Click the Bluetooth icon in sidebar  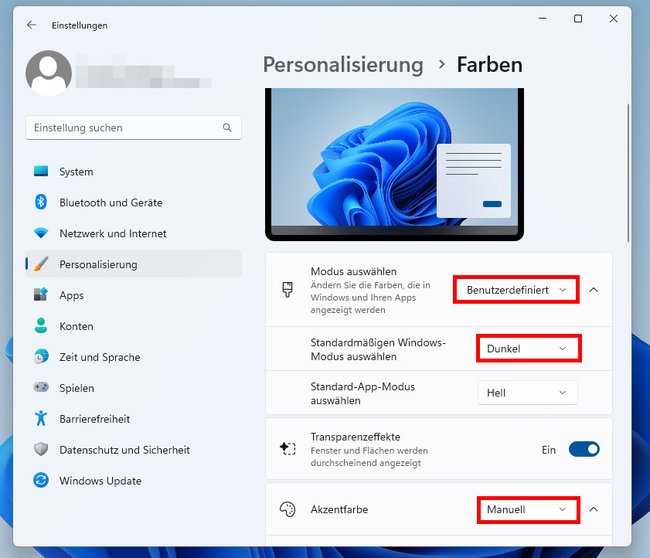click(41, 202)
